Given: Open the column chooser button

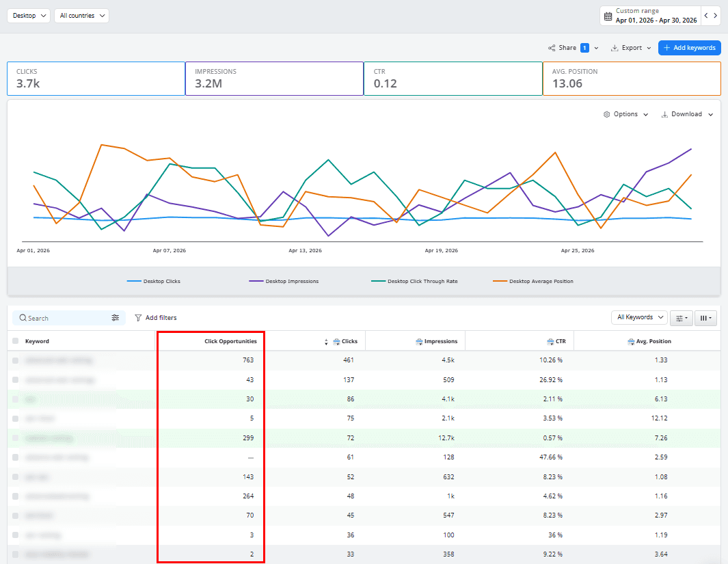Looking at the screenshot, I should click(705, 318).
